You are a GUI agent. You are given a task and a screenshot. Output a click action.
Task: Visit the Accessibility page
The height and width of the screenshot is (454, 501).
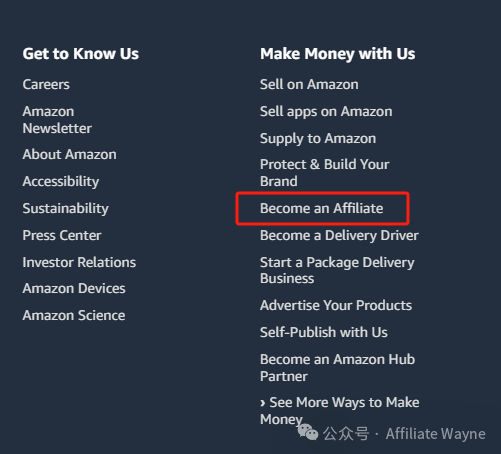(61, 182)
